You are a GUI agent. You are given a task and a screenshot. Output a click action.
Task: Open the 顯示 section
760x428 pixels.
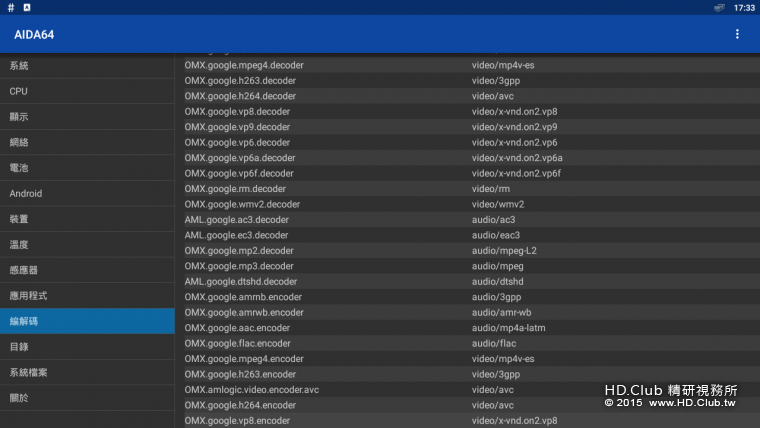click(87, 117)
